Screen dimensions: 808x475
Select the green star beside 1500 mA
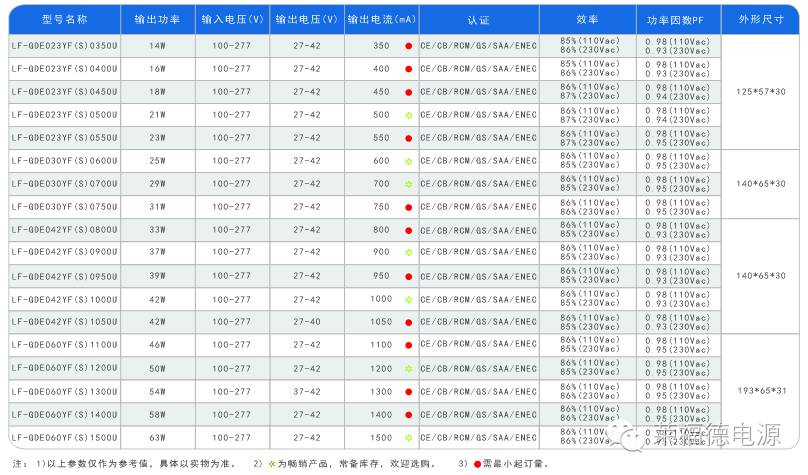click(x=409, y=438)
